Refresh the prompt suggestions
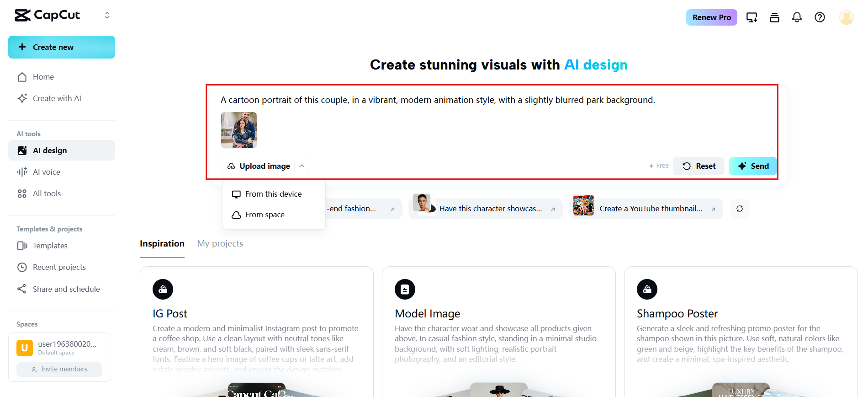 pos(740,209)
